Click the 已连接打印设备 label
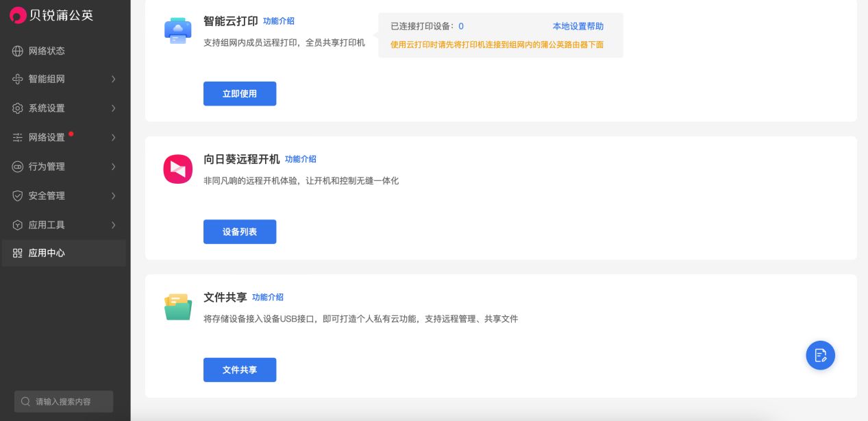Screen dimensions: 868x421 (423, 26)
